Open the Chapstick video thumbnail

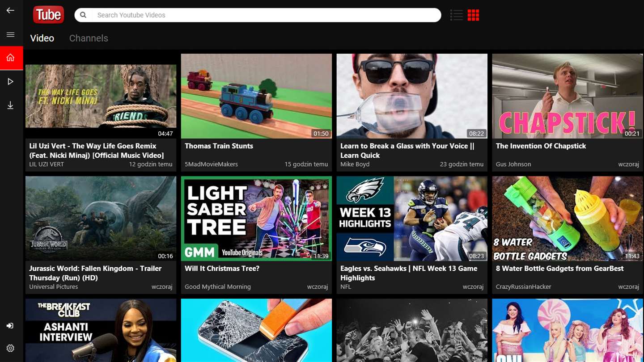point(568,96)
